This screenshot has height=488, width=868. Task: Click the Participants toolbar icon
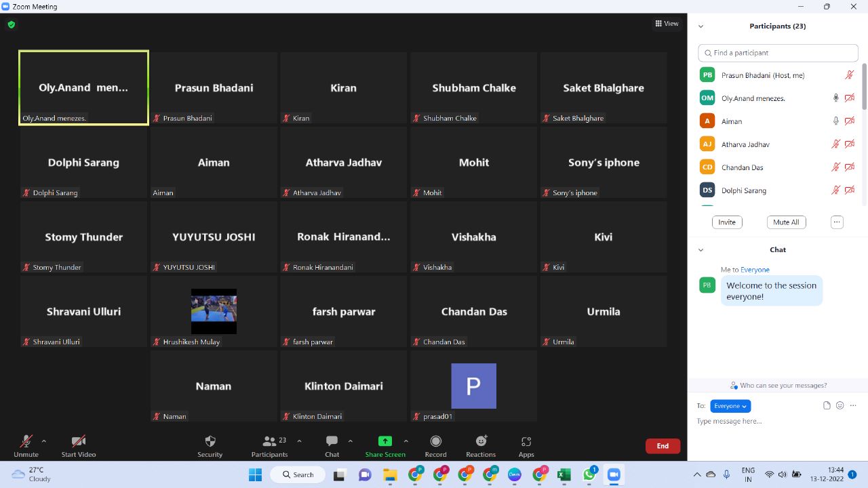(269, 441)
